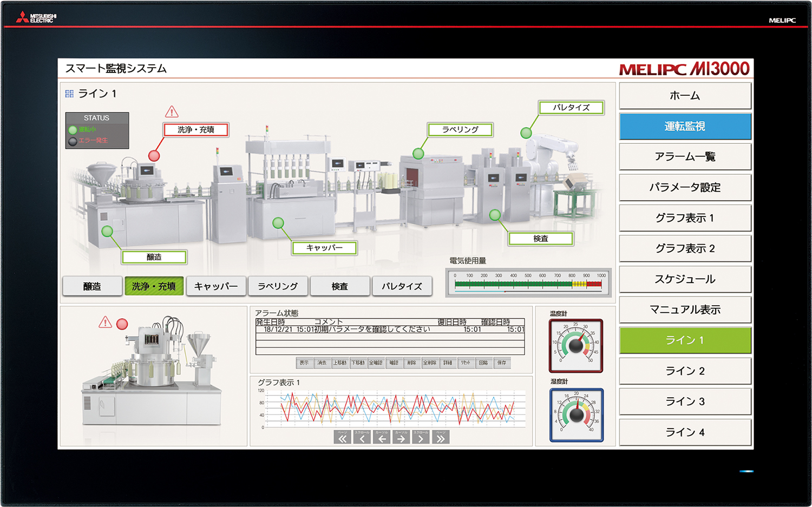Click the 確認 alarm button

coord(394,363)
